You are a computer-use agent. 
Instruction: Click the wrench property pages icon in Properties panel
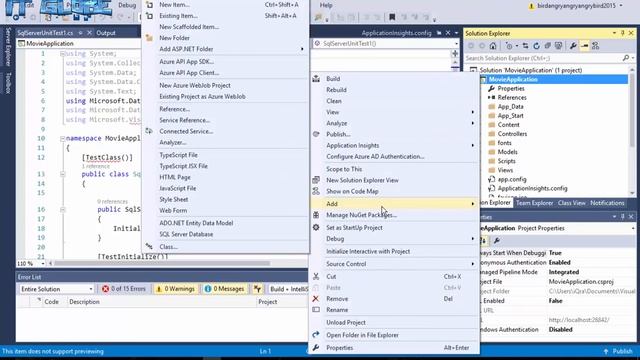pos(497,241)
